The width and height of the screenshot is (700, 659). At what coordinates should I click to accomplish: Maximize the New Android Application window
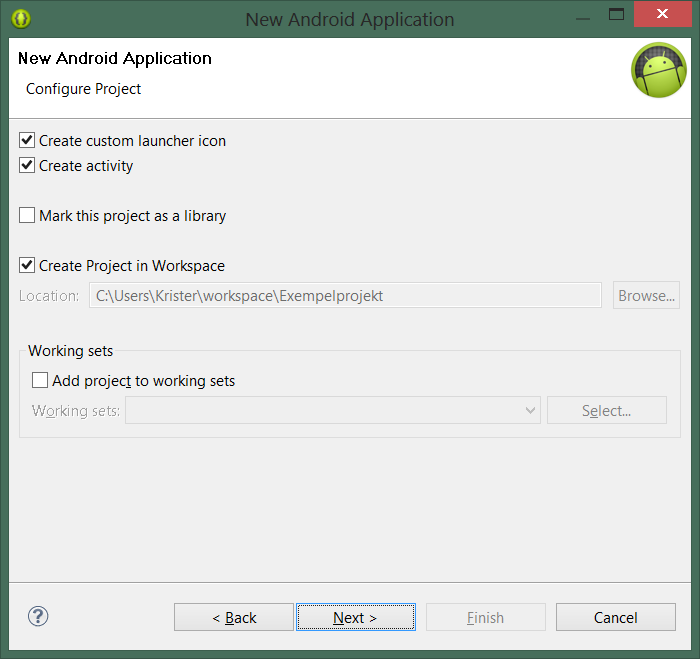[x=617, y=14]
